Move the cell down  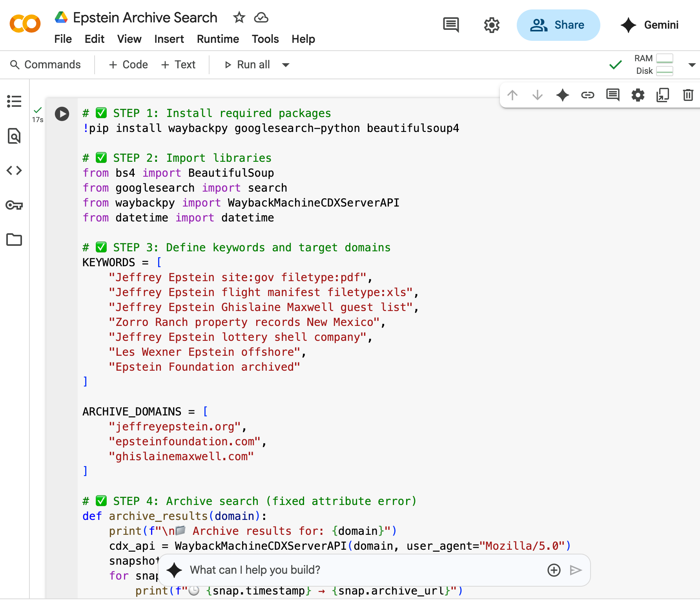(x=538, y=95)
